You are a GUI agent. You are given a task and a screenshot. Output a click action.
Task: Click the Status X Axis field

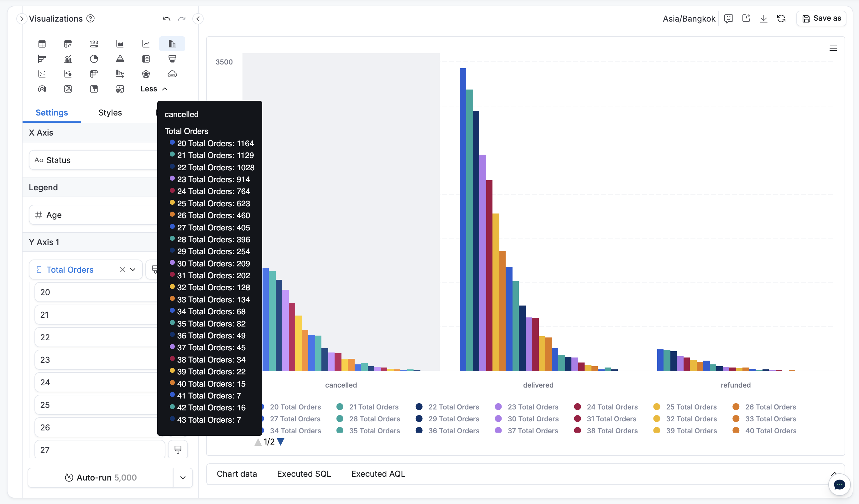coord(93,160)
